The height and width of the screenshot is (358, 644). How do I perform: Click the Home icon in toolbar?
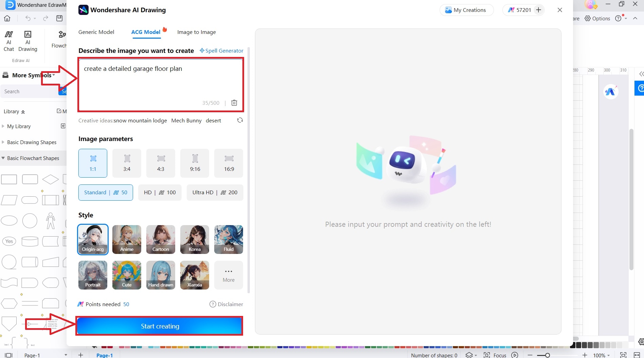(x=7, y=18)
